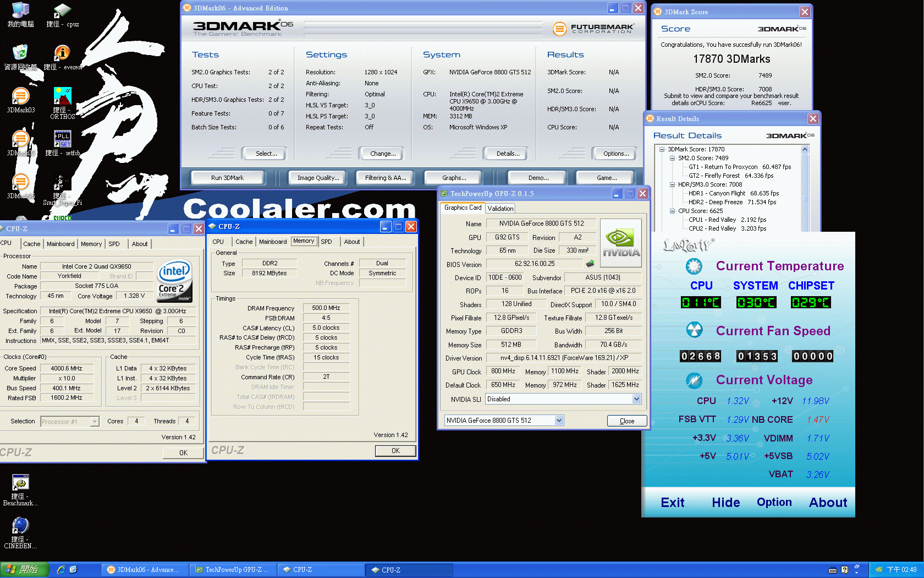Switch to Validation tab in GPU-Z
924x578 pixels.
pyautogui.click(x=500, y=208)
